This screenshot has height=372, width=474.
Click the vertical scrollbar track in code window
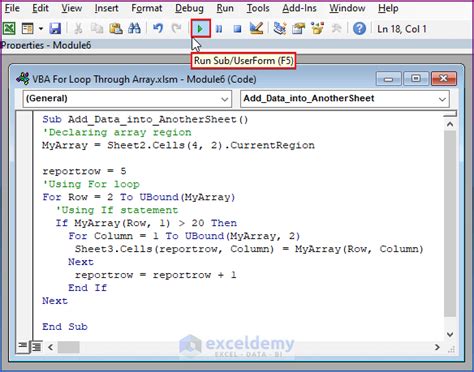coord(450,223)
